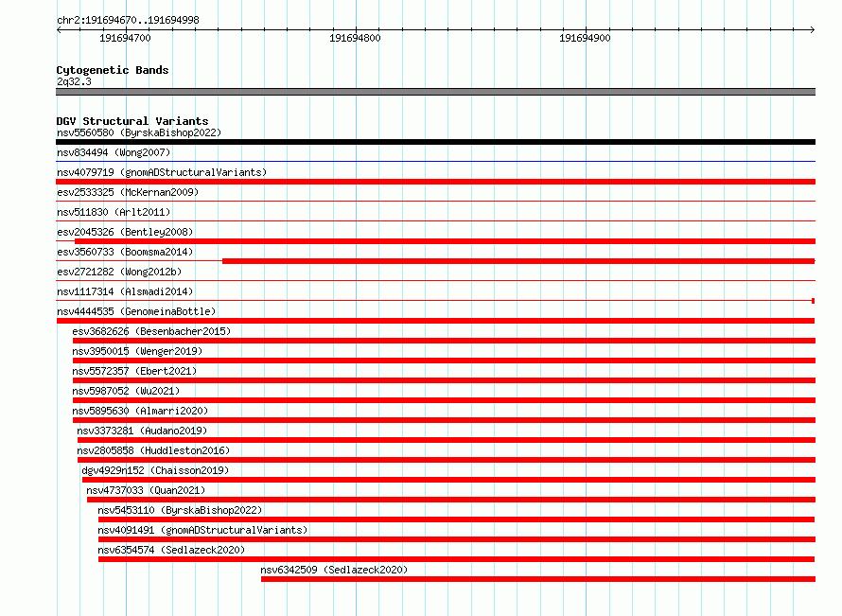Open nsv6342509 (Sedlazeck2020) label
The width and height of the screenshot is (842, 616).
click(334, 570)
